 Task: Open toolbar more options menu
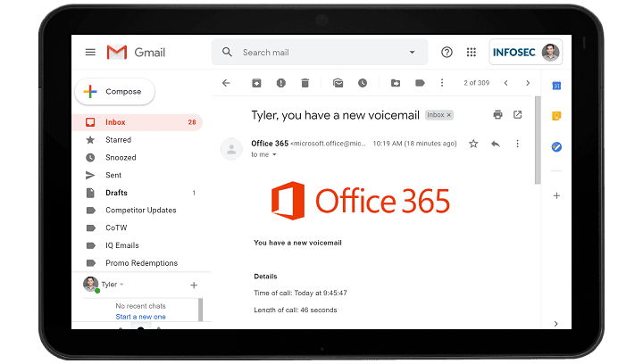[442, 83]
